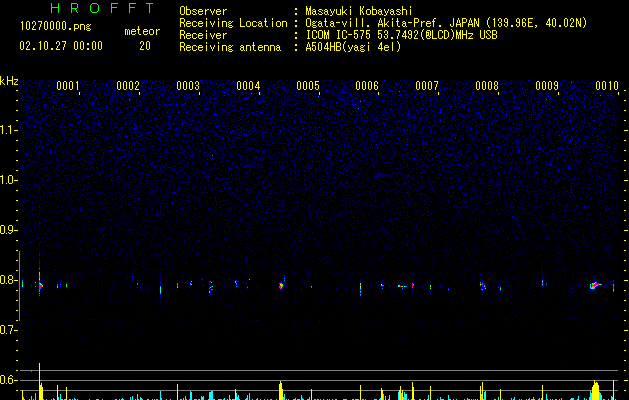This screenshot has height=400, width=629.
Task: Click the time marker 0007
Action: [427, 86]
